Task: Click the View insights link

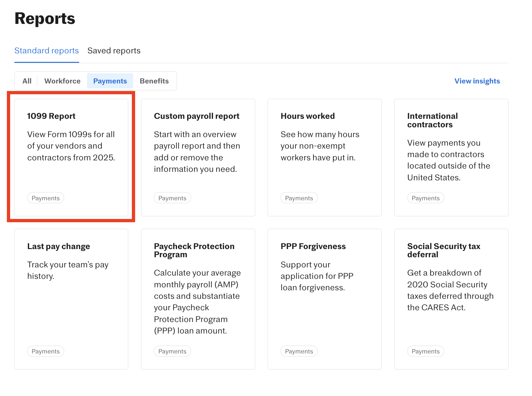Action: pos(477,81)
